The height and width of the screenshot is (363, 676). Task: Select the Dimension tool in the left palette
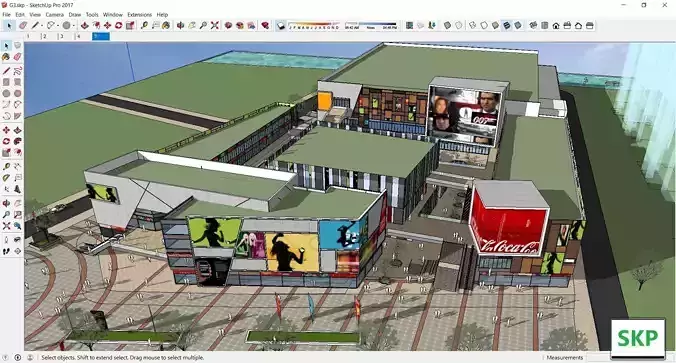click(x=17, y=166)
